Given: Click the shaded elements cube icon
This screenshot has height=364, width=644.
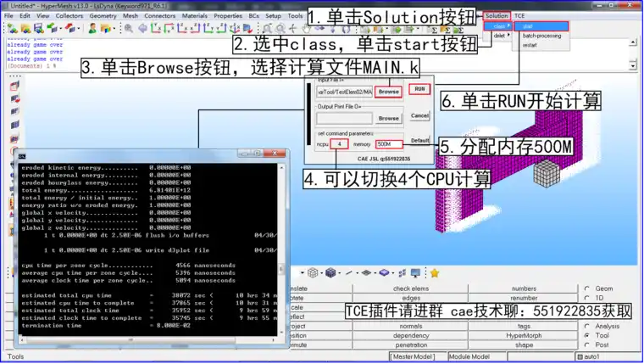Looking at the screenshot, I should (330, 272).
